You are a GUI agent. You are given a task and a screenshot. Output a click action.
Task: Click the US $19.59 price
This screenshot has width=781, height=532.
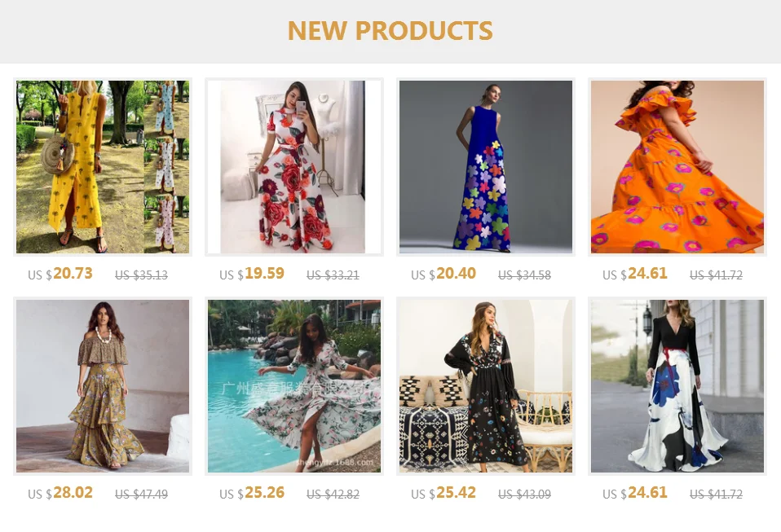pos(252,274)
